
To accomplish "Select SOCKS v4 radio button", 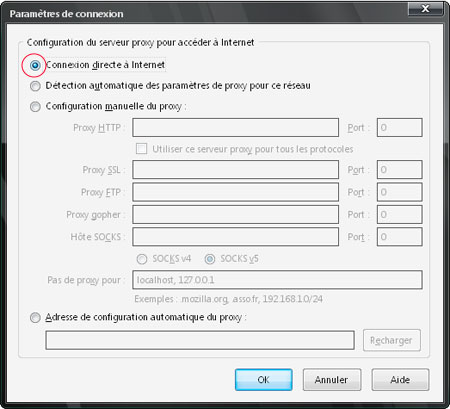I will pos(142,259).
